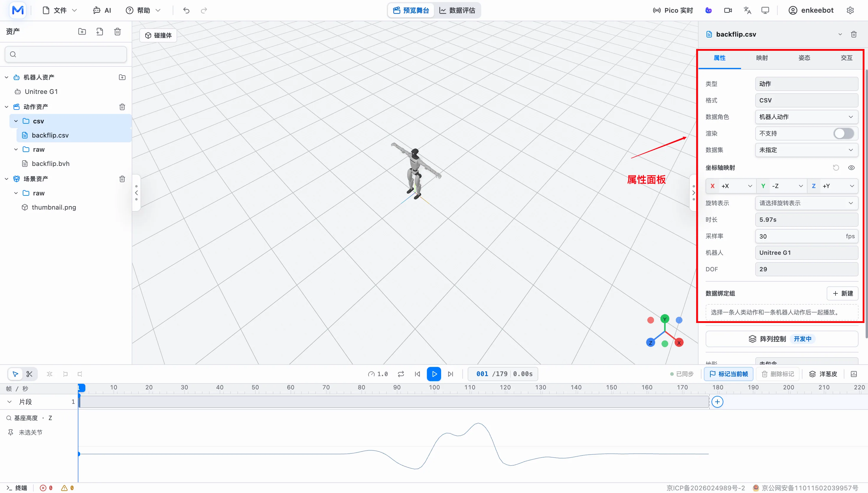Select the scissors cut tool
The width and height of the screenshot is (868, 493).
pos(30,374)
